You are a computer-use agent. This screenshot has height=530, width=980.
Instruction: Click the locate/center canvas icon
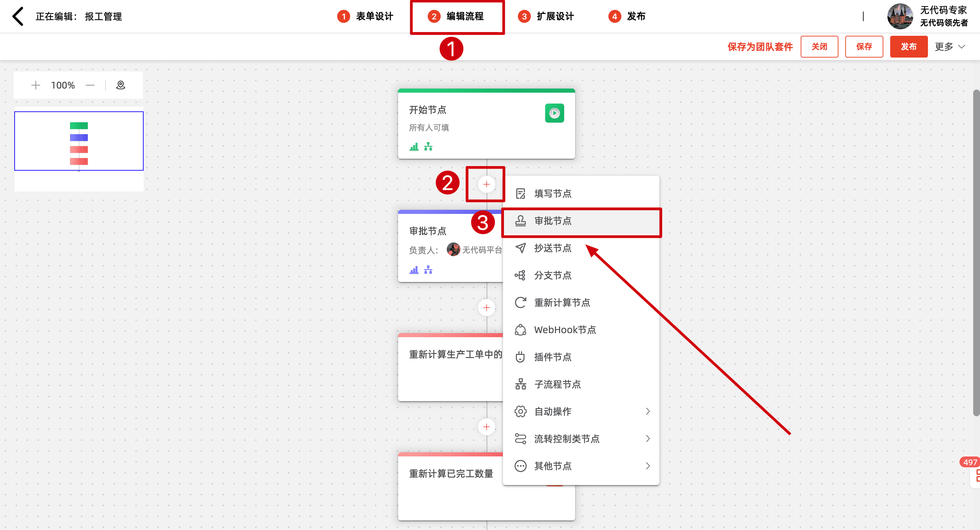click(x=120, y=85)
